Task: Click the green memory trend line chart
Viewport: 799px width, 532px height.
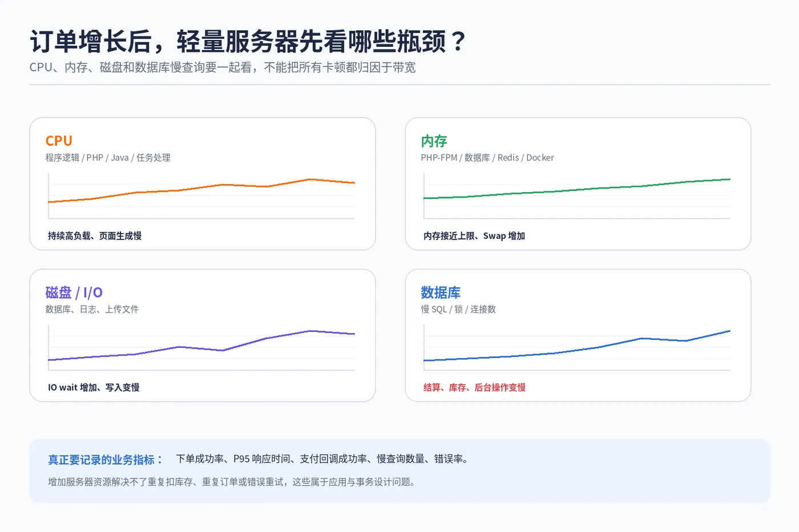Action: point(577,196)
